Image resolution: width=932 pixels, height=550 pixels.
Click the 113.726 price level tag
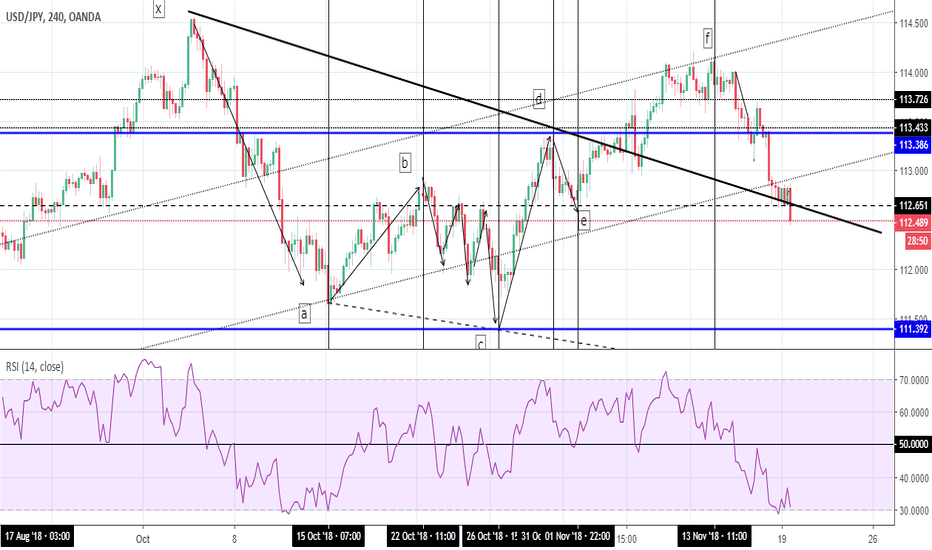(912, 100)
